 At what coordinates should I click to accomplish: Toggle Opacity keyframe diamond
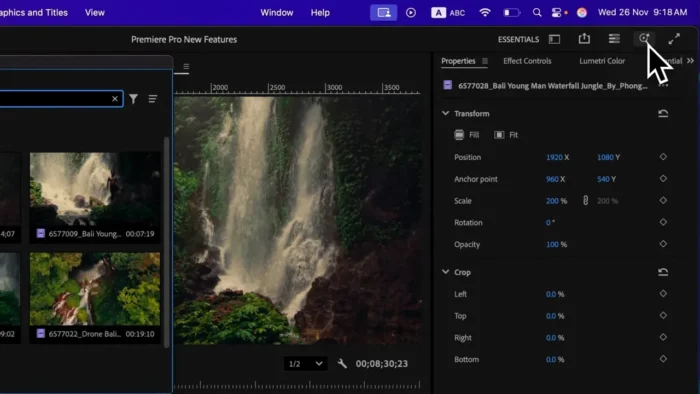point(663,244)
